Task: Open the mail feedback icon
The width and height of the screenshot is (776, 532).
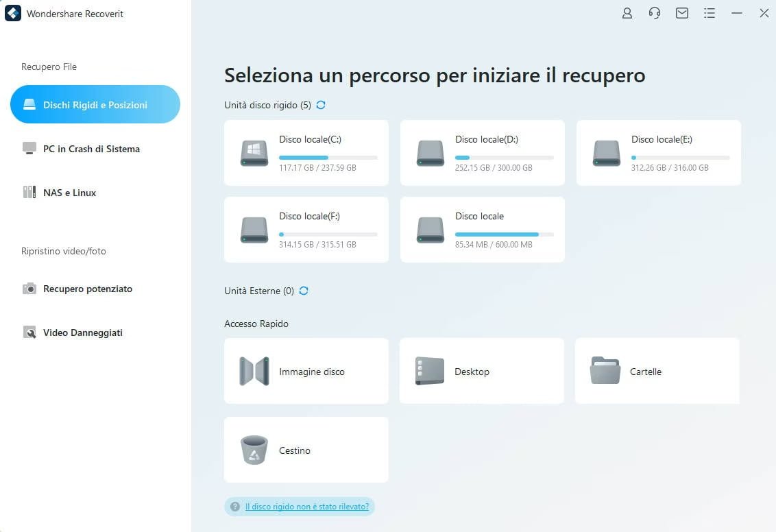Action: 681,13
